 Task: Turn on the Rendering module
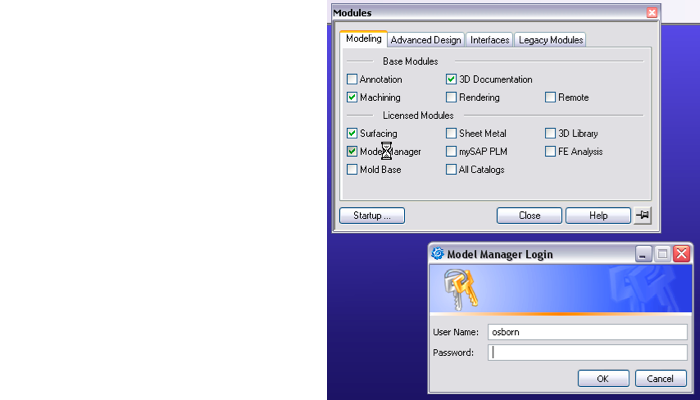tap(451, 97)
